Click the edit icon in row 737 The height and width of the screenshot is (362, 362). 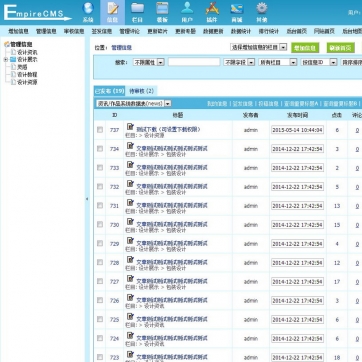pos(130,127)
